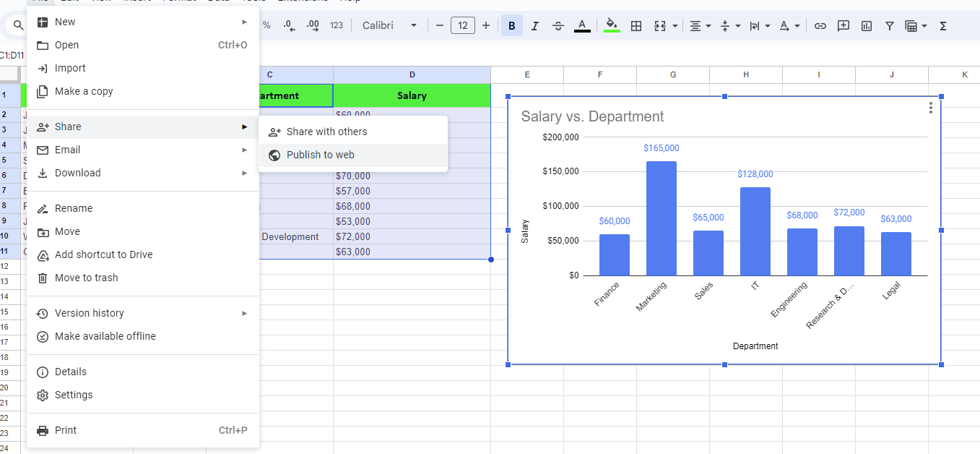This screenshot has width=980, height=454.
Task: Choose Move to trash
Action: pyautogui.click(x=143, y=278)
